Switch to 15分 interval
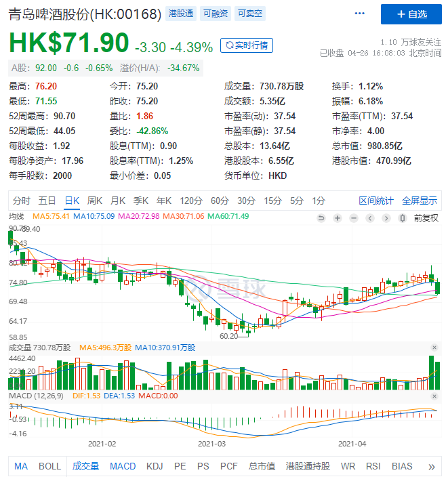This screenshot has width=448, height=481. pos(272,201)
